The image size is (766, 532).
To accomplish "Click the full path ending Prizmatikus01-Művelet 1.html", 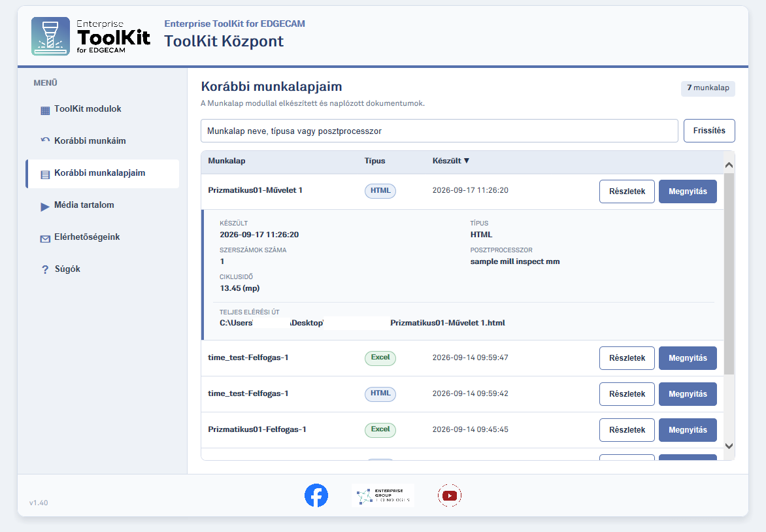I will [x=362, y=323].
